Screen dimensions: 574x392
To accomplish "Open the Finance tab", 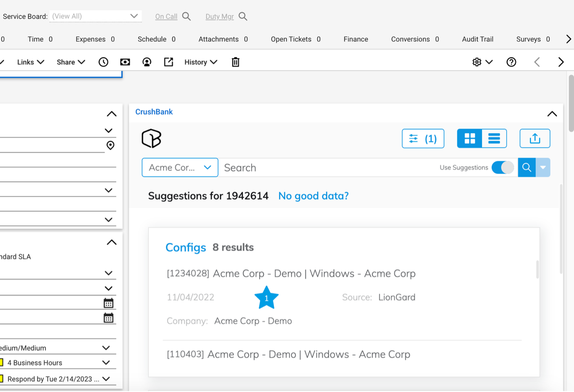I will click(356, 39).
